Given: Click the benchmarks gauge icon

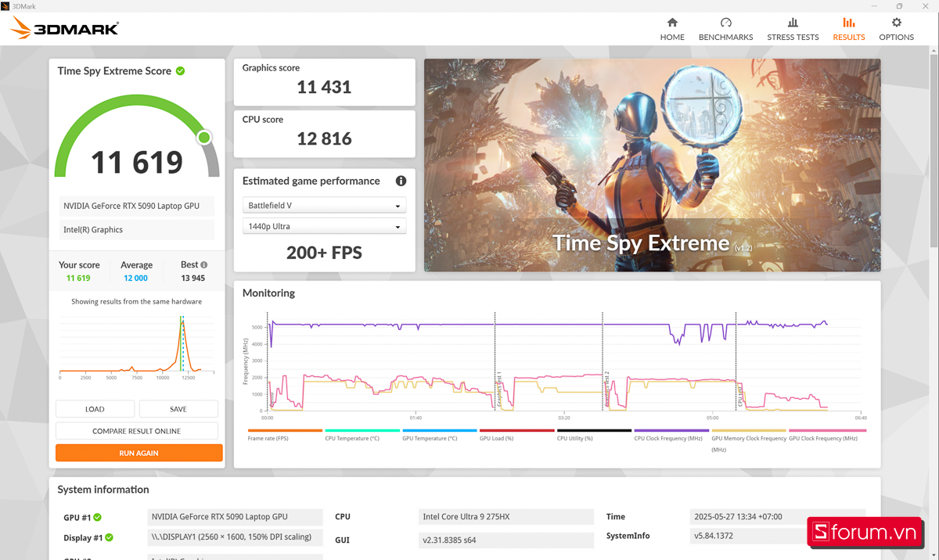Looking at the screenshot, I should click(x=726, y=23).
